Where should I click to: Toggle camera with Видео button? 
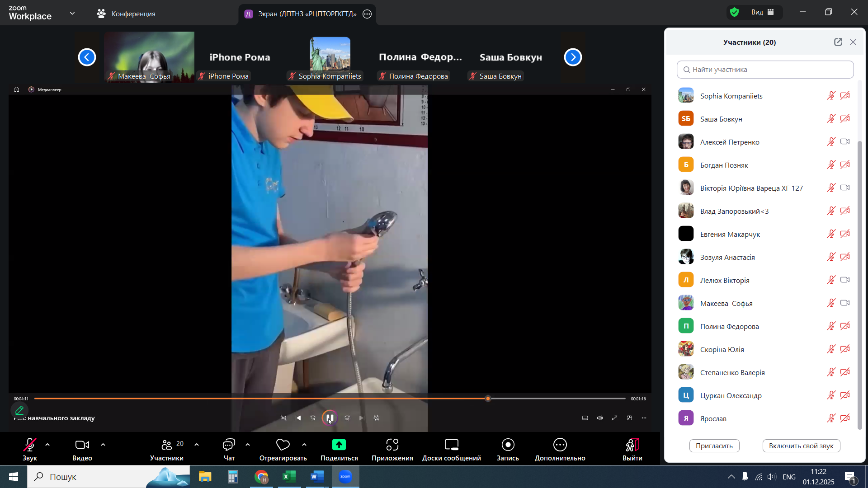coord(82,445)
